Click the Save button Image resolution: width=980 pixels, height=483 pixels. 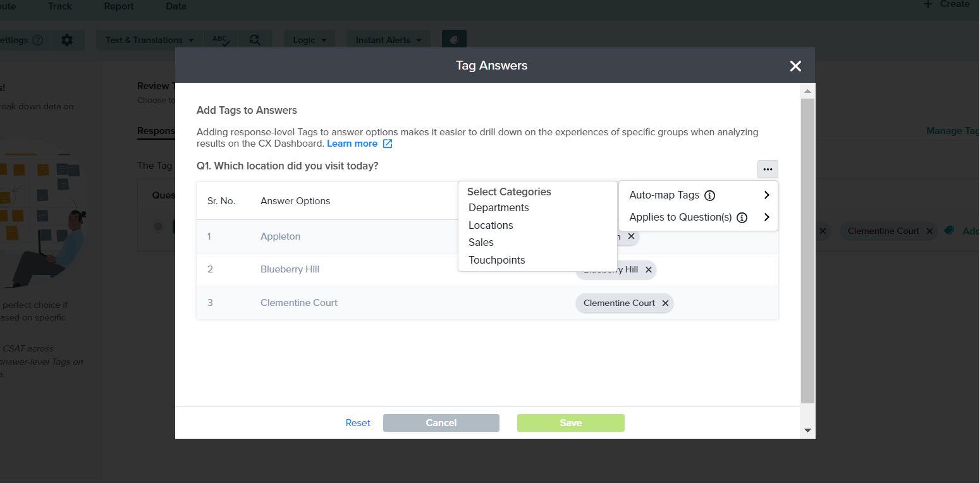point(570,423)
